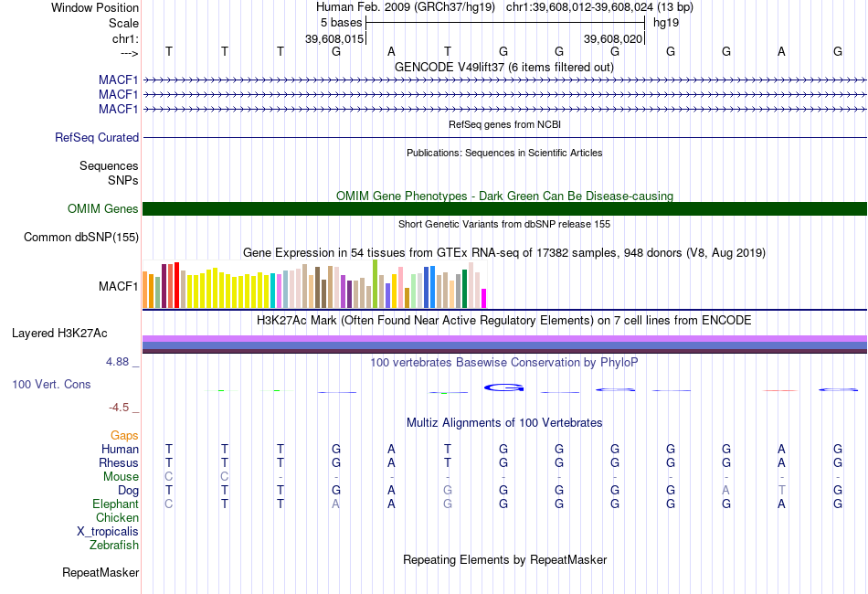The image size is (868, 594).
Task: Click the OMIM Genes label
Action: click(103, 208)
